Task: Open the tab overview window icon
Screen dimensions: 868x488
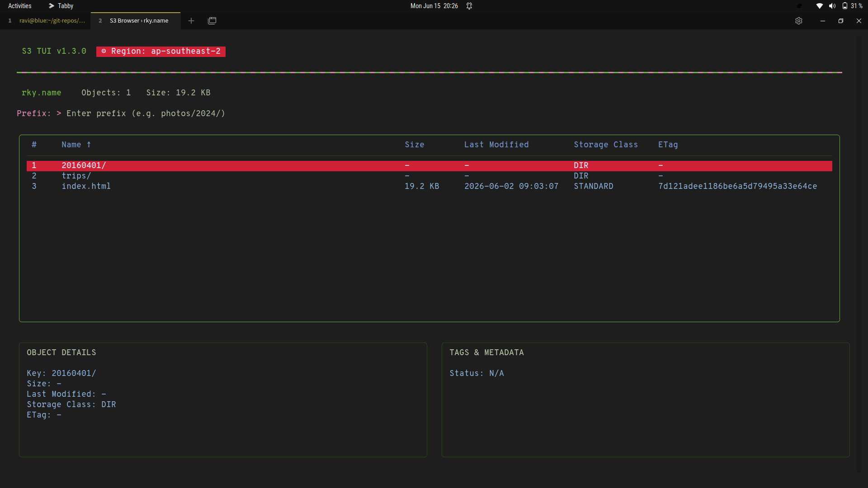Action: pyautogui.click(x=212, y=21)
